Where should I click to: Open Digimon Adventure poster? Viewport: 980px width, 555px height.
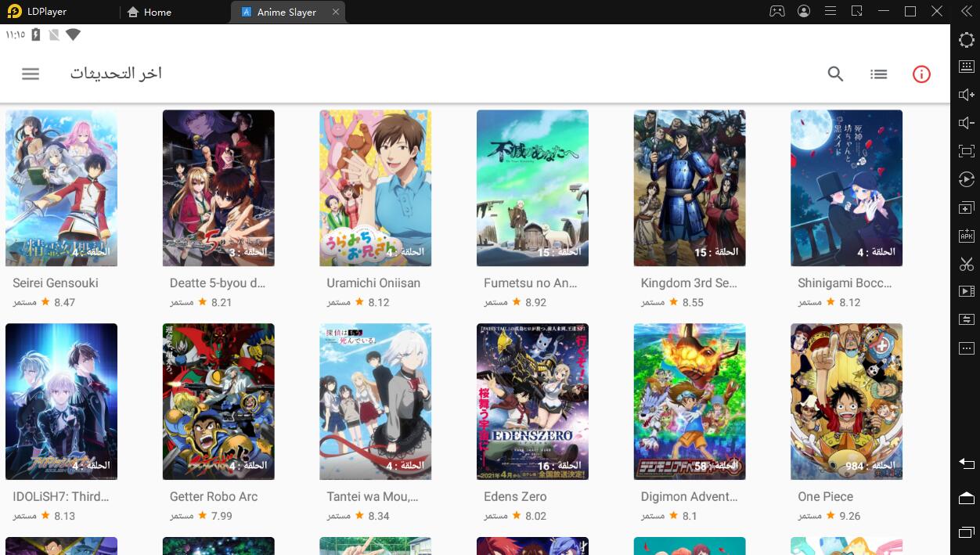[690, 402]
